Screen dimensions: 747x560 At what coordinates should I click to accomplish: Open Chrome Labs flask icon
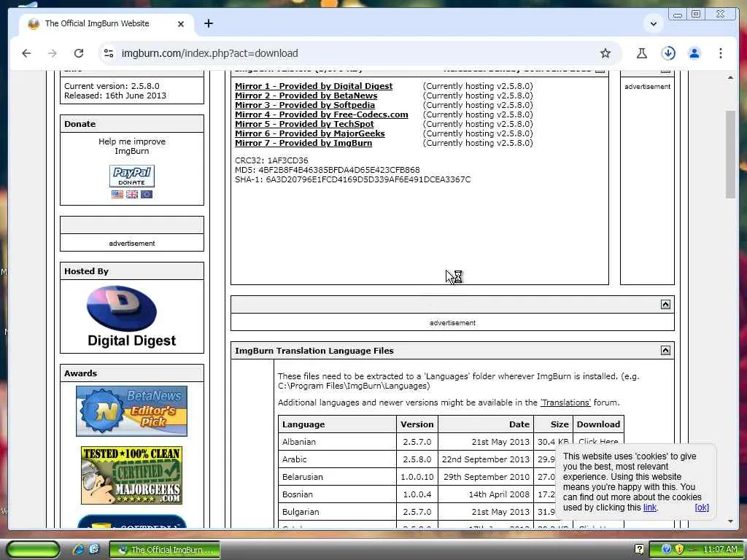(642, 53)
